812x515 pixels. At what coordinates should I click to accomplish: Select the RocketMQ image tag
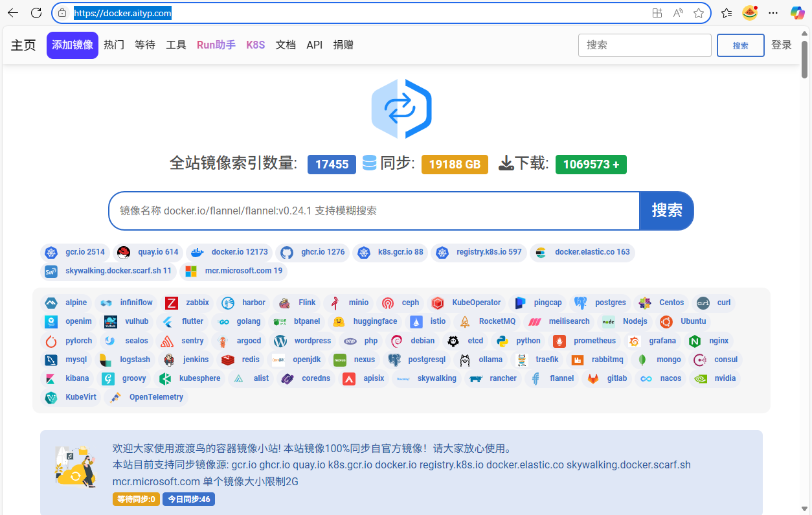coord(487,321)
